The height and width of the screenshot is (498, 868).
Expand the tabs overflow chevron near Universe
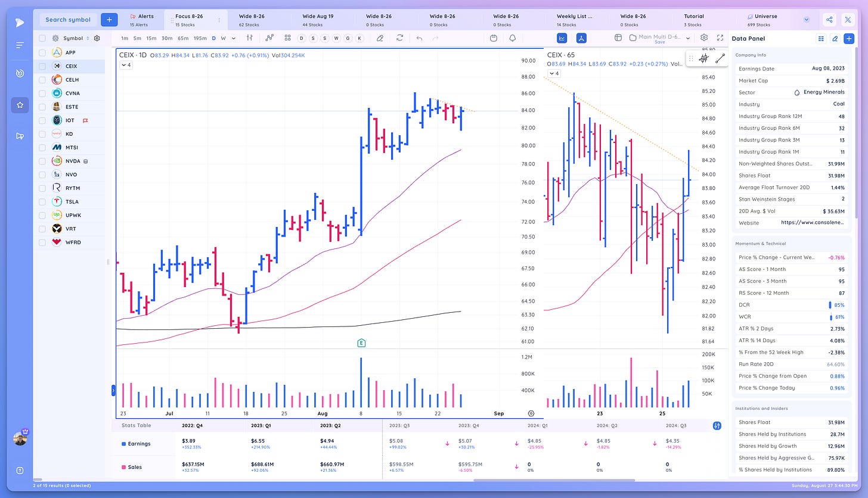[x=807, y=20]
